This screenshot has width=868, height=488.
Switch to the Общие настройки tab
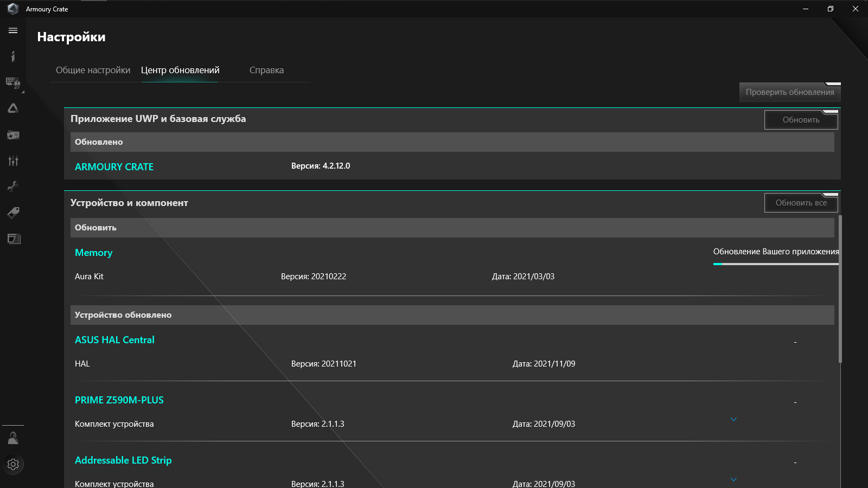click(x=93, y=70)
